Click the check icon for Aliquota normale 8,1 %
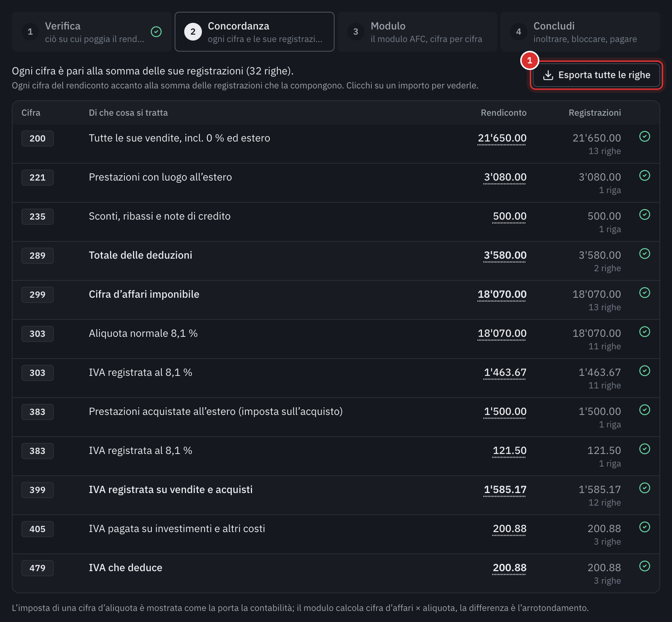The height and width of the screenshot is (622, 672). coord(645,332)
